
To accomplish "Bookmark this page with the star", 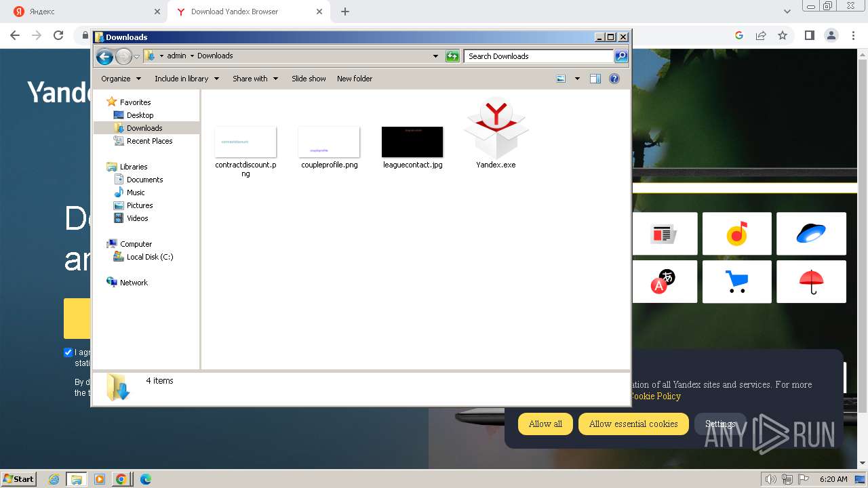I will click(x=783, y=35).
